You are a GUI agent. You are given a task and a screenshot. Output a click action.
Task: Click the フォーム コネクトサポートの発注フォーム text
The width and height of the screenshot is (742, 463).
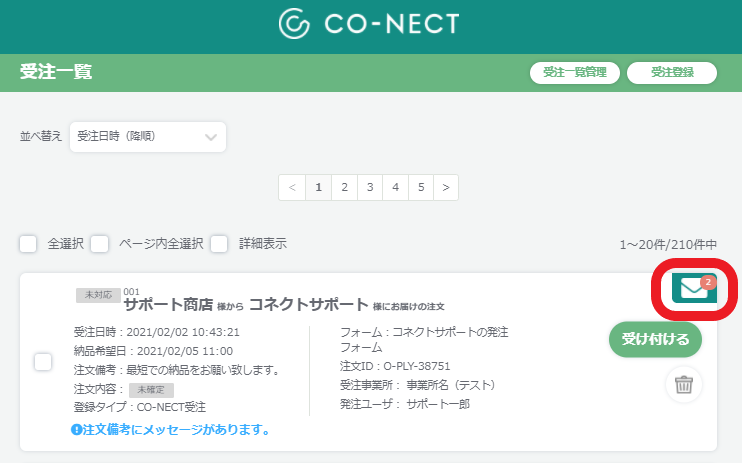click(424, 340)
